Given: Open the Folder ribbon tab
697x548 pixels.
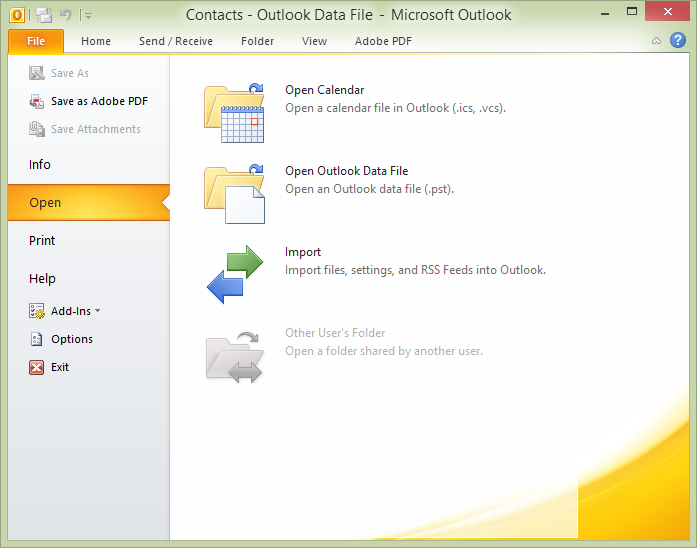Looking at the screenshot, I should click(x=257, y=41).
